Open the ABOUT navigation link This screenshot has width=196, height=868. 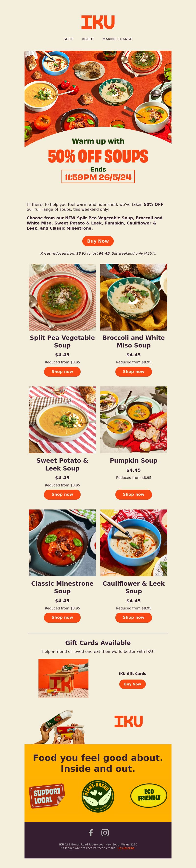pos(88,39)
